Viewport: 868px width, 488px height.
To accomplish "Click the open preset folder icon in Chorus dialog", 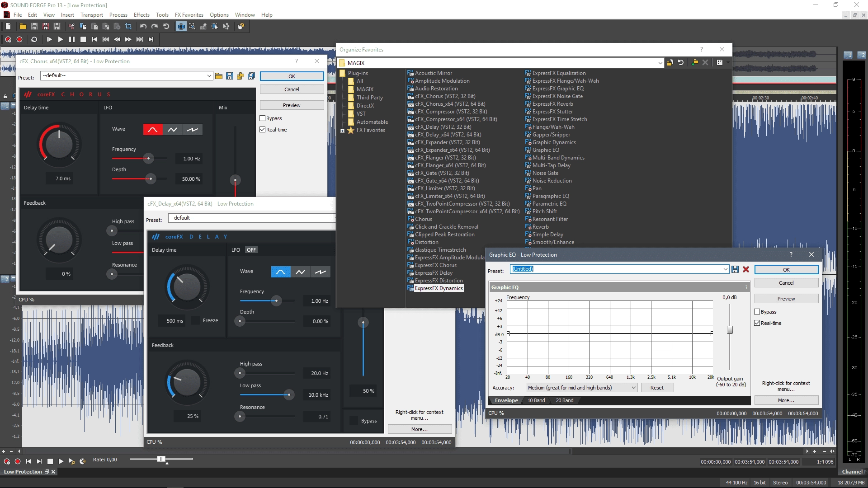I will (x=219, y=76).
